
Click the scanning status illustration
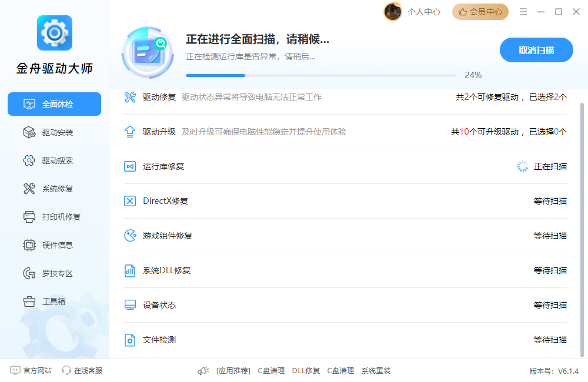(x=148, y=53)
